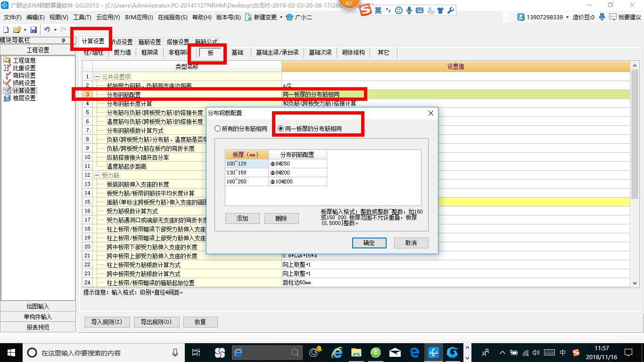This screenshot has width=644, height=362.
Task: Click the 100~129 thickness cell
Action: [x=247, y=164]
